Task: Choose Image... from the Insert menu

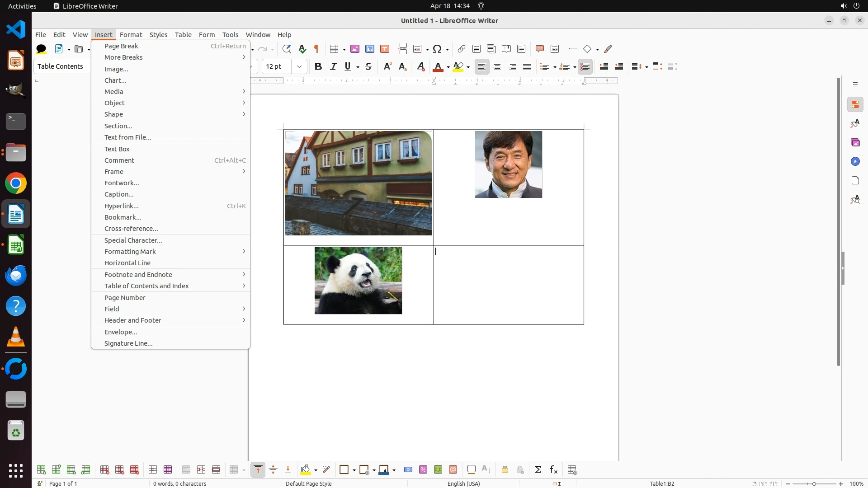Action: 116,69
